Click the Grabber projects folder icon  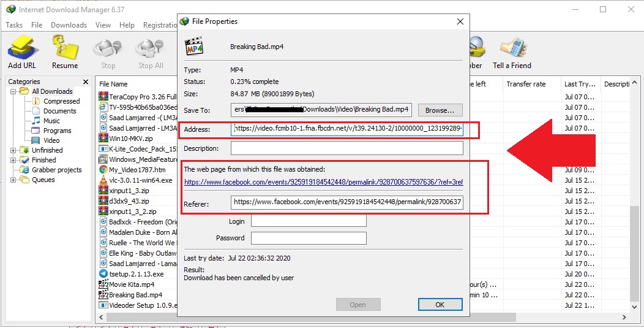tap(25, 170)
